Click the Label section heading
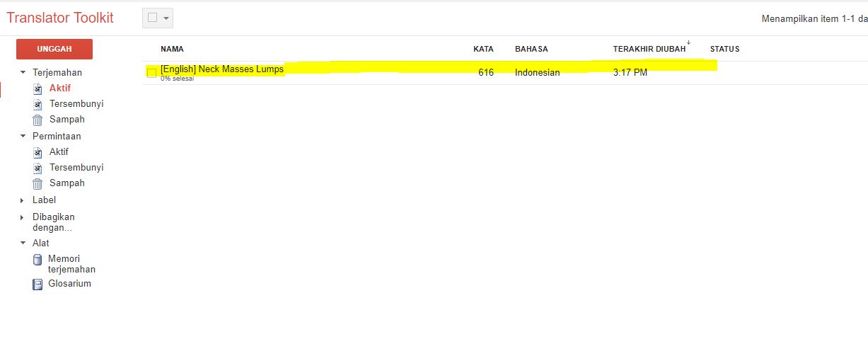The height and width of the screenshot is (339, 868). (44, 200)
